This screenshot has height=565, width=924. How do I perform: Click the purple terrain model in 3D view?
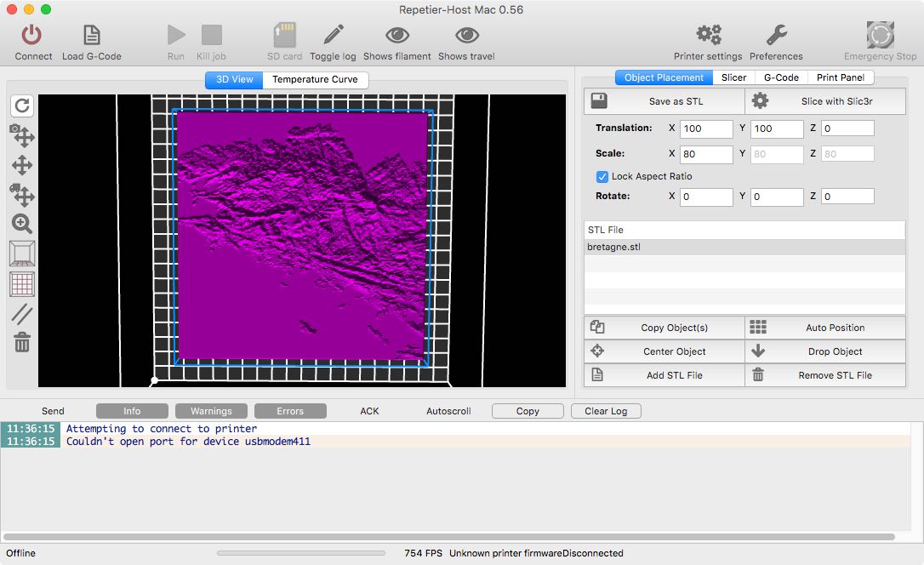pos(302,236)
